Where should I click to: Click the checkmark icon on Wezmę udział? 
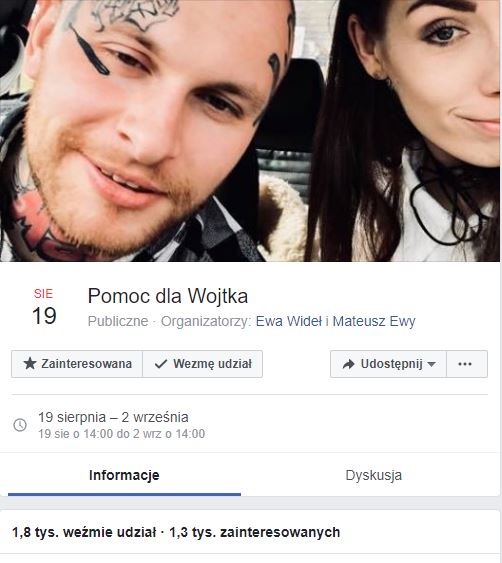coord(161,364)
